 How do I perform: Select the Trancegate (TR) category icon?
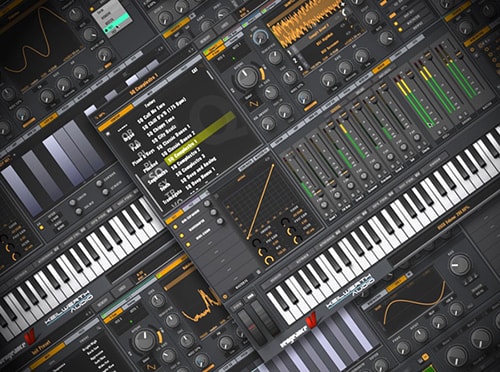tap(172, 196)
